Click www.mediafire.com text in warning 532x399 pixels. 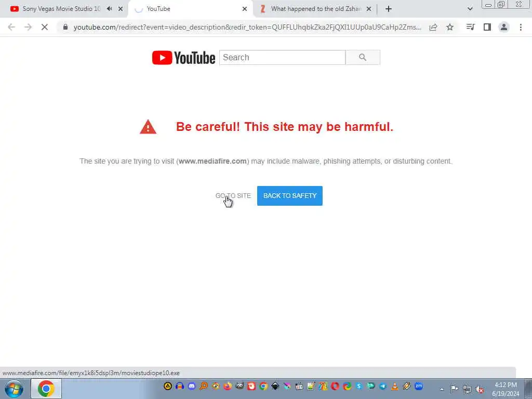212,161
